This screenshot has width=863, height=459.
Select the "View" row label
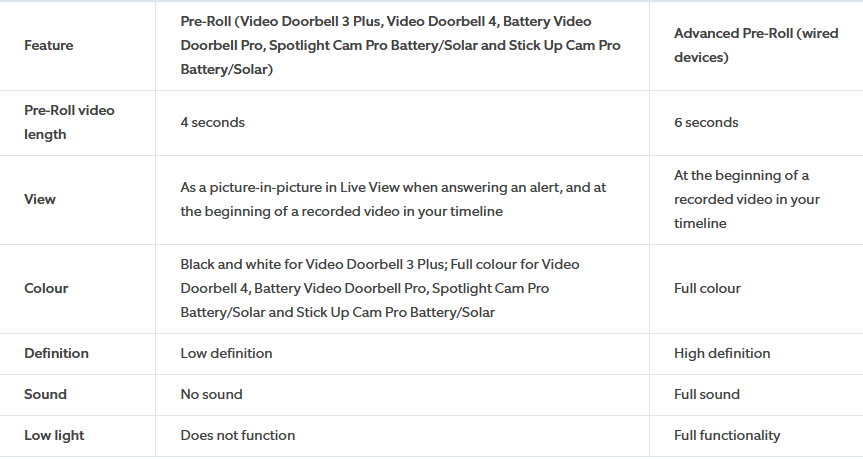tap(40, 199)
